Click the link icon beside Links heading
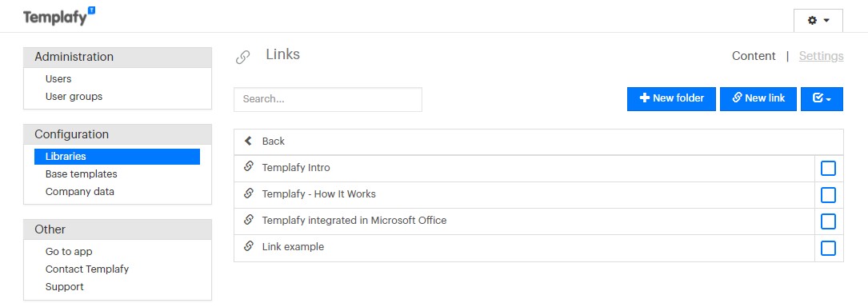Image resolution: width=868 pixels, height=307 pixels. (242, 57)
